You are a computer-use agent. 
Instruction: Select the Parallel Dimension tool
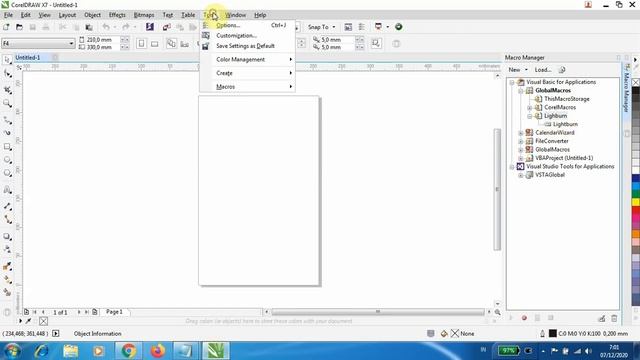click(7, 207)
